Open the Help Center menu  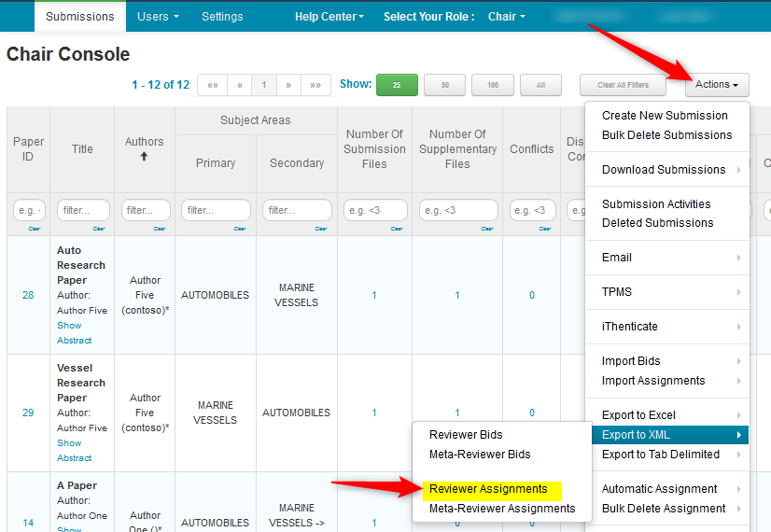point(329,17)
